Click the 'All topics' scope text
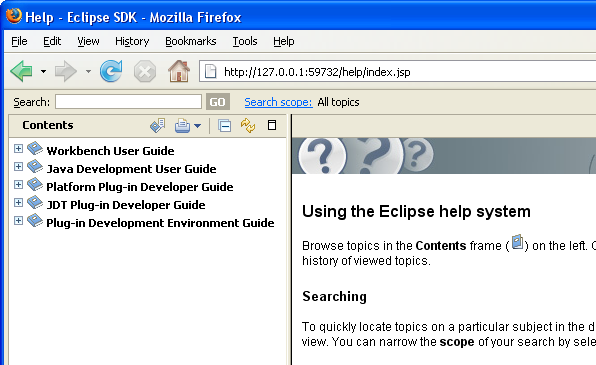Image resolution: width=596 pixels, height=365 pixels. [338, 102]
